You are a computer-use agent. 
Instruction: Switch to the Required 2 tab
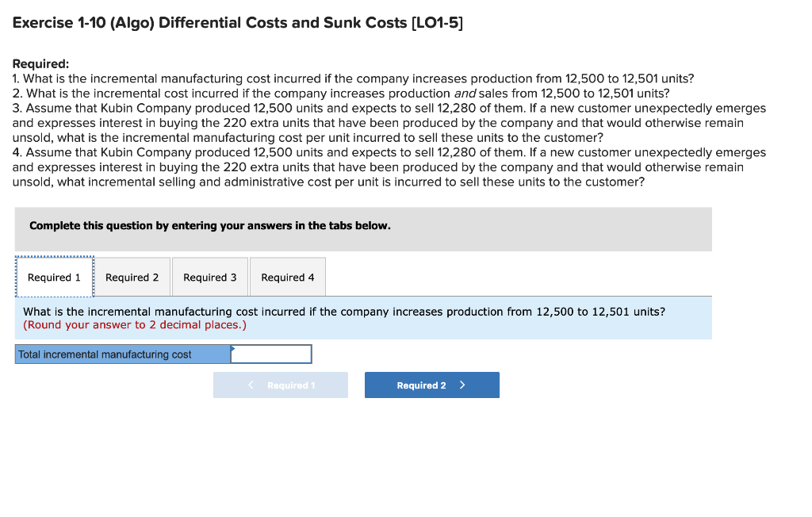(x=132, y=277)
